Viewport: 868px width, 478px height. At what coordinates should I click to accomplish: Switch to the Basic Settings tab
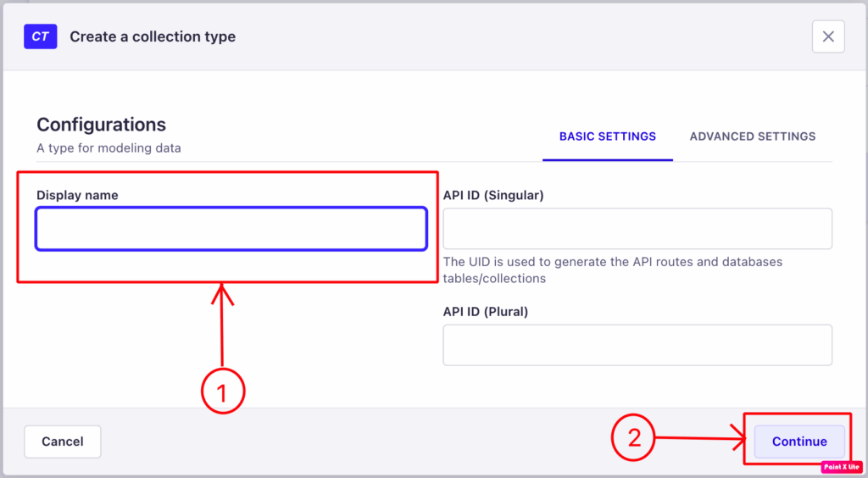(607, 136)
